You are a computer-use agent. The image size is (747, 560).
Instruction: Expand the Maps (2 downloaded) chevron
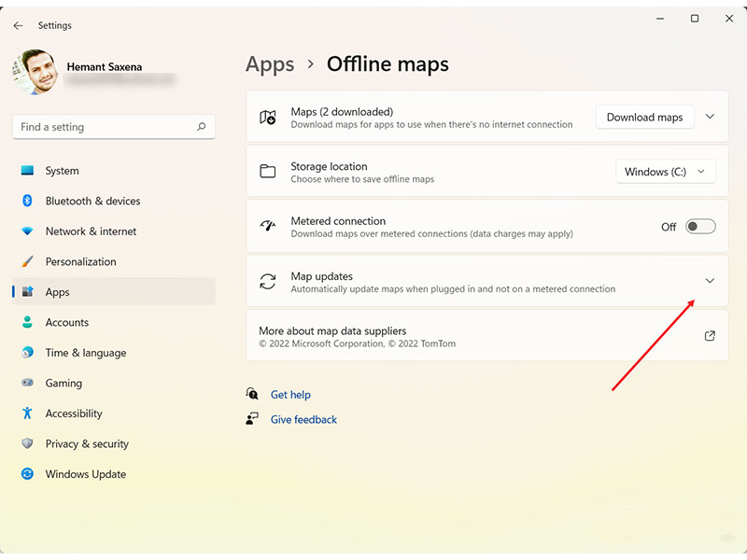pos(710,117)
